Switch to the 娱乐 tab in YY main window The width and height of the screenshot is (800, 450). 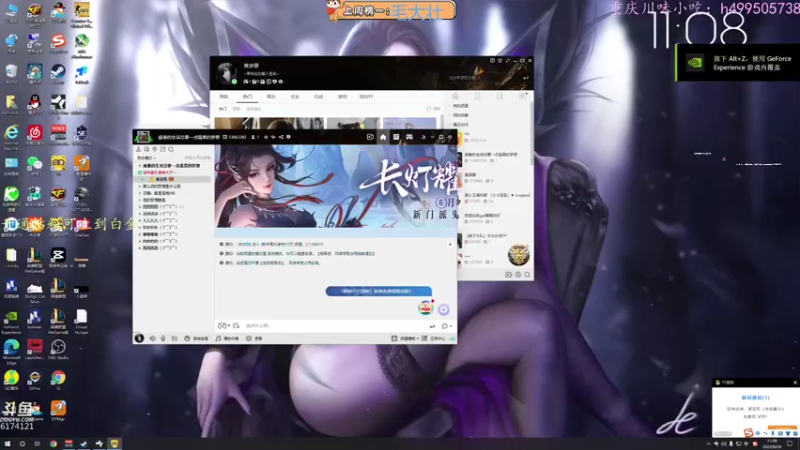pos(271,96)
